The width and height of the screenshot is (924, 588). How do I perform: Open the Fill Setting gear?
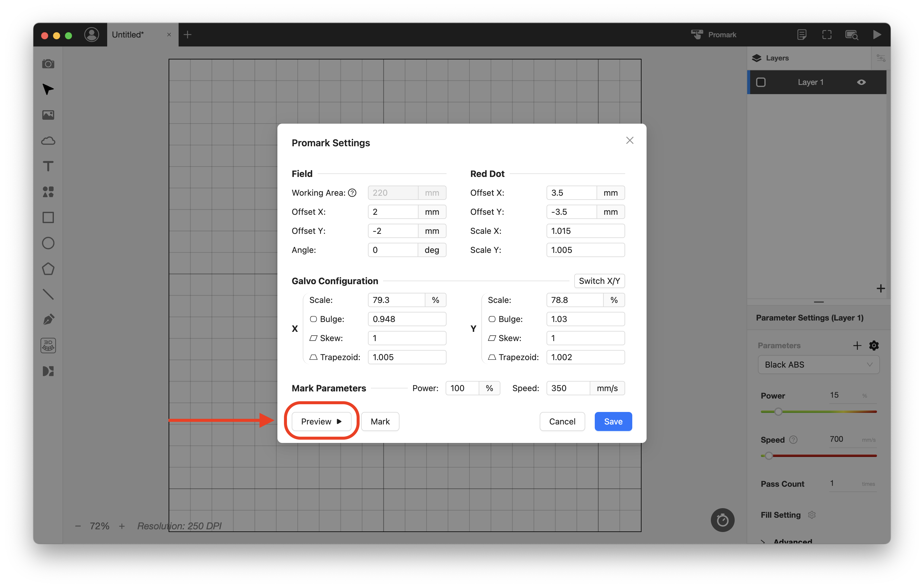811,515
